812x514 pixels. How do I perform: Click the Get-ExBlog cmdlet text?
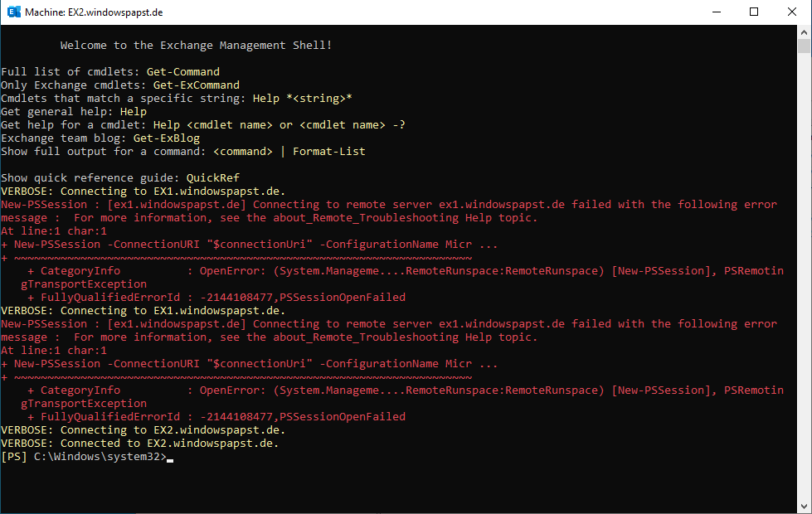(x=167, y=138)
